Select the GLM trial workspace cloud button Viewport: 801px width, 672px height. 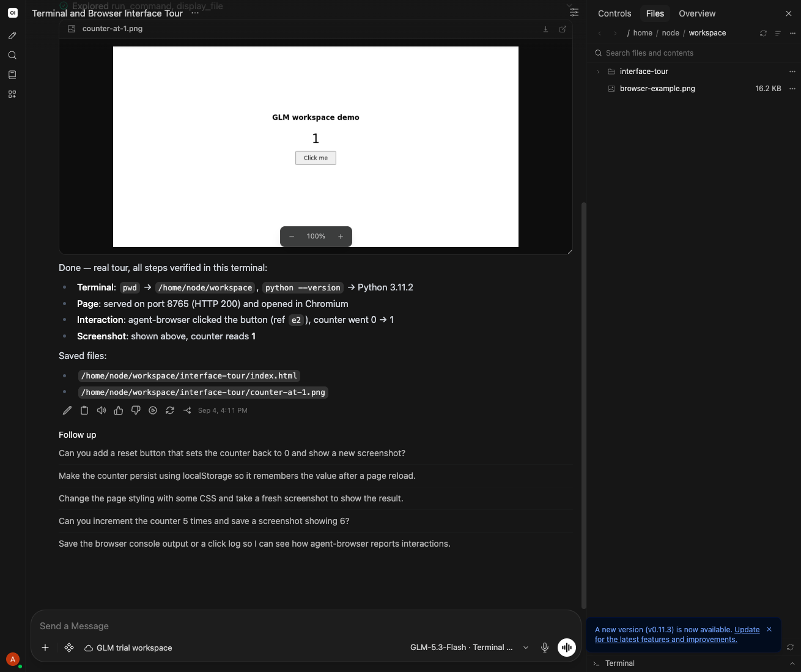coord(128,648)
